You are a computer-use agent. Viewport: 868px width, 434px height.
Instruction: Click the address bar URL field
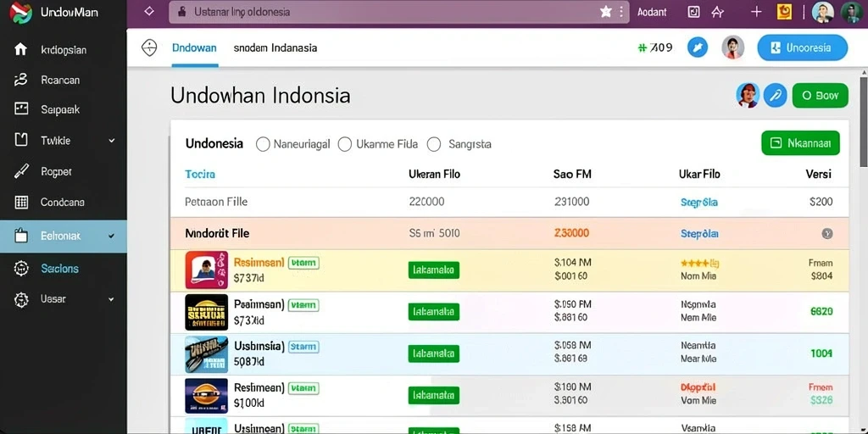point(398,12)
